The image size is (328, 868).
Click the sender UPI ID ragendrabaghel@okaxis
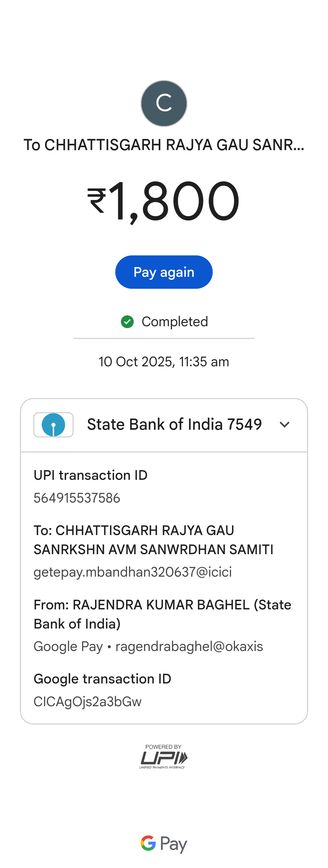point(189,647)
